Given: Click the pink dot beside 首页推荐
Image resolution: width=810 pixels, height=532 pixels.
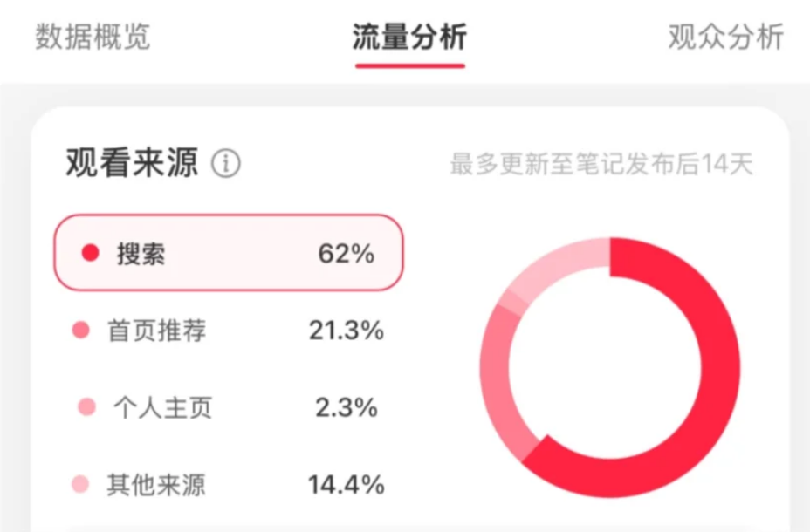Looking at the screenshot, I should click(x=81, y=330).
